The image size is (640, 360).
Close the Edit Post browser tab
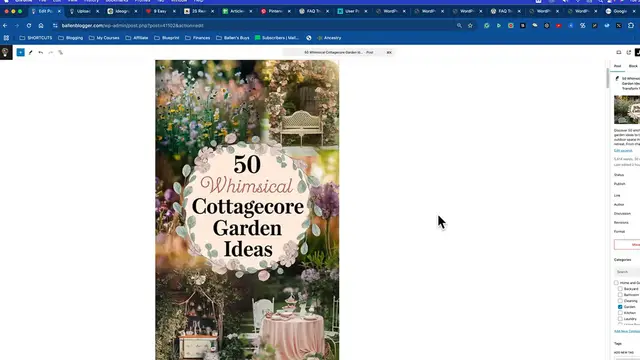(59, 11)
